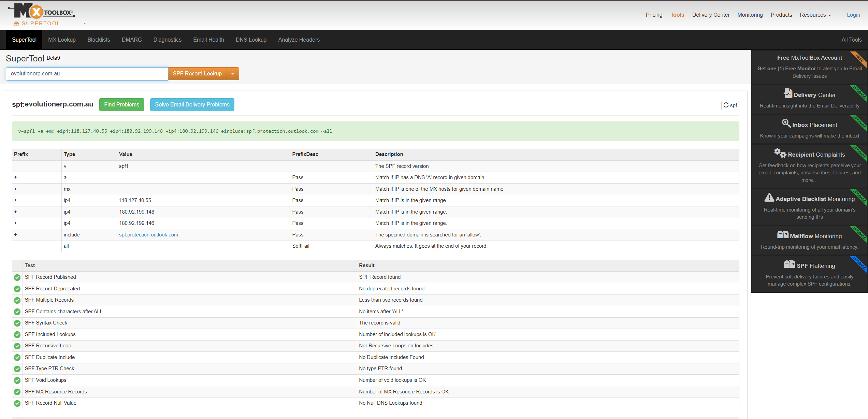Image resolution: width=868 pixels, height=419 pixels.
Task: Open Delivery Center in top navigation
Action: click(711, 15)
